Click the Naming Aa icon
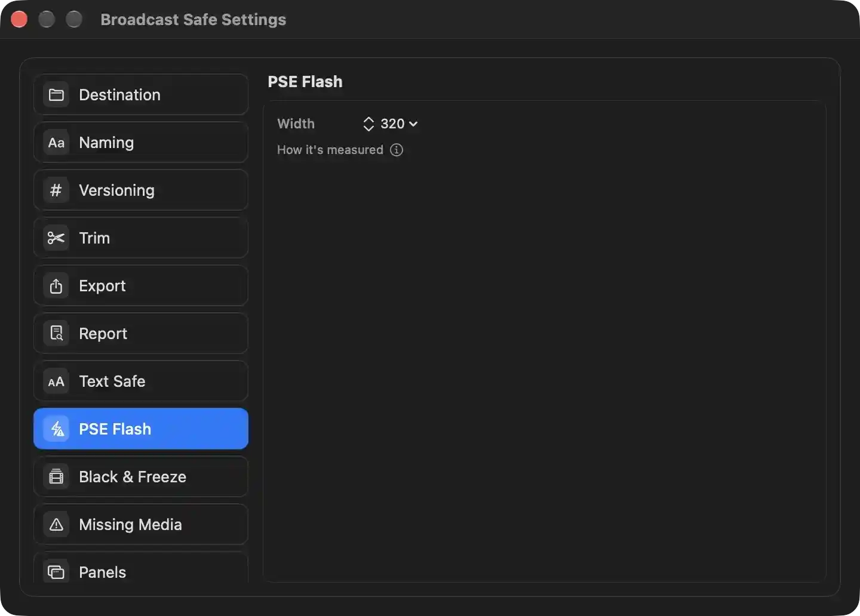Viewport: 860px width, 616px height. [x=56, y=143]
